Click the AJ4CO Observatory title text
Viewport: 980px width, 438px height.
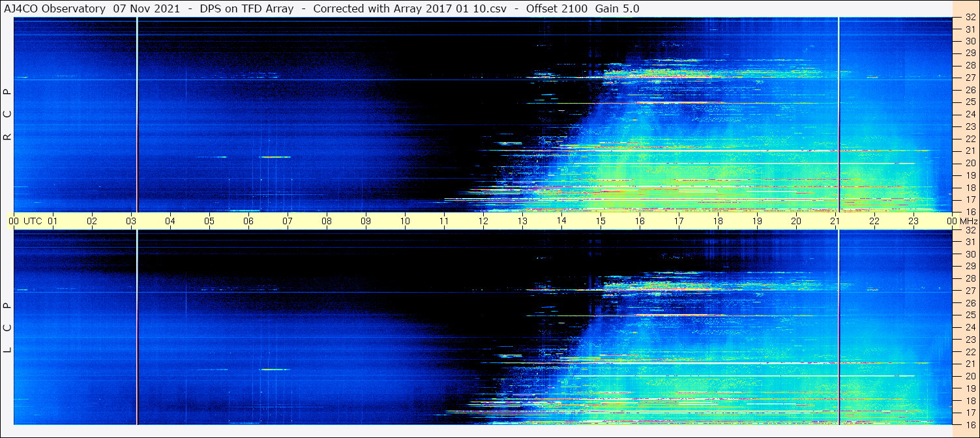click(x=55, y=8)
